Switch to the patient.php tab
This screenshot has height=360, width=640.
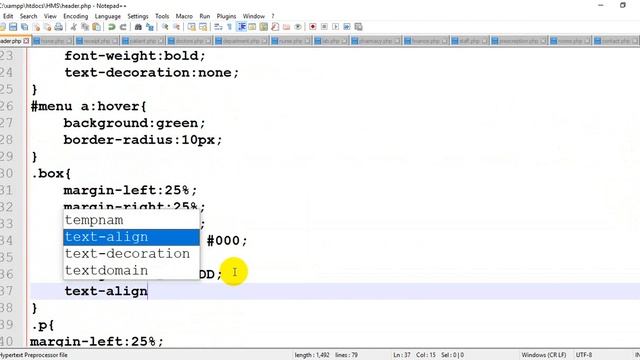click(143, 41)
